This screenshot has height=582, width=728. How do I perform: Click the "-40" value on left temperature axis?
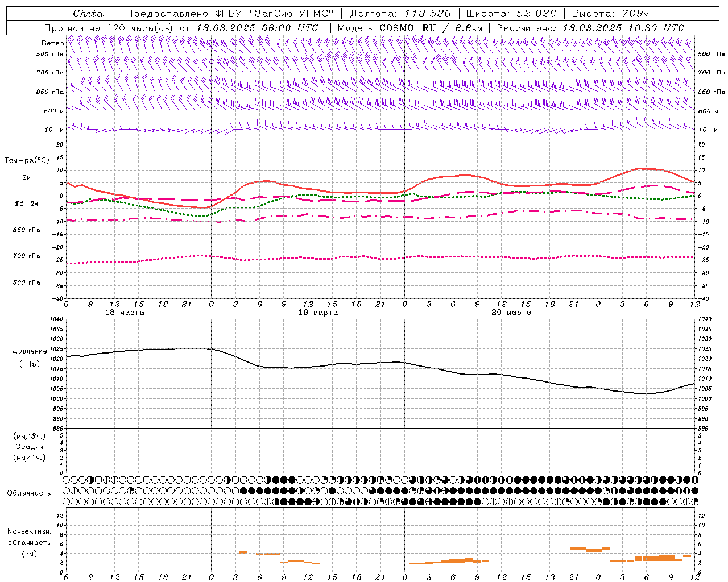click(x=57, y=298)
